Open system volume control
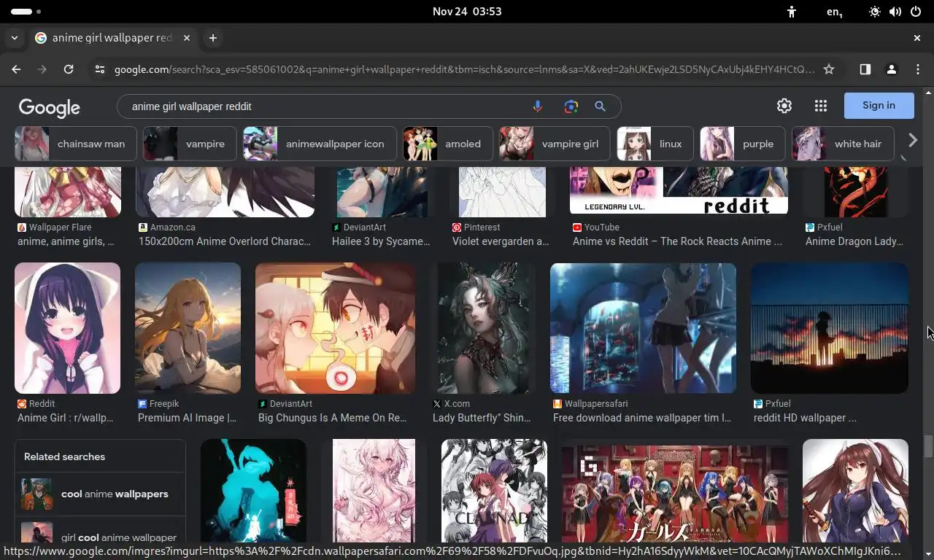 (x=895, y=12)
